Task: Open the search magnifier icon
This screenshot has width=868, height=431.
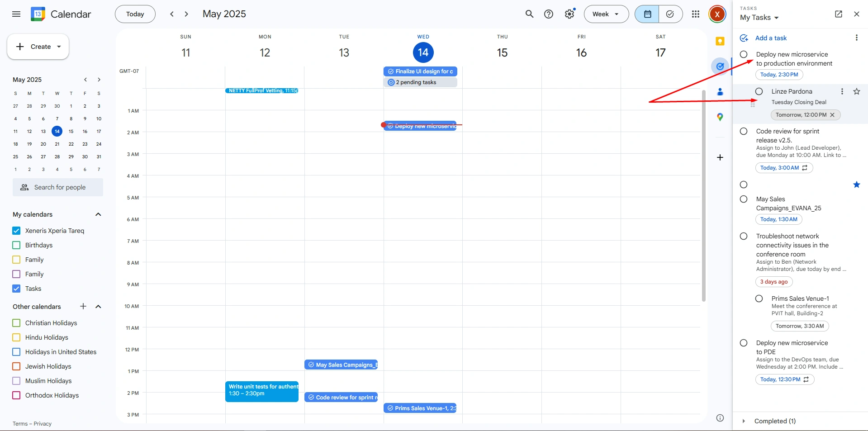Action: click(x=529, y=14)
